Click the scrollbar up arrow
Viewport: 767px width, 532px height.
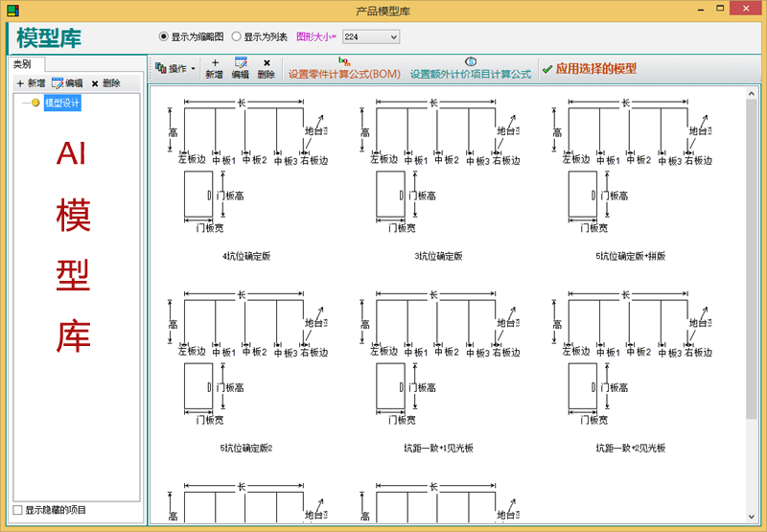coord(752,93)
